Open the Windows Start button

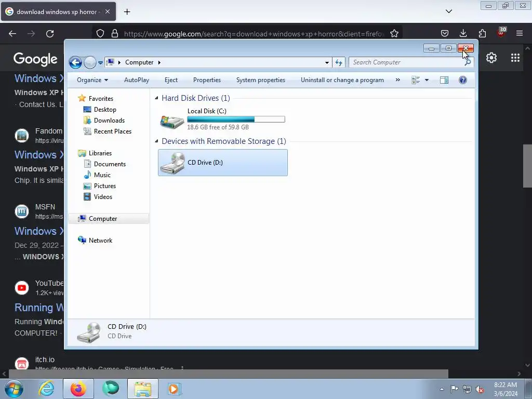[x=14, y=389]
